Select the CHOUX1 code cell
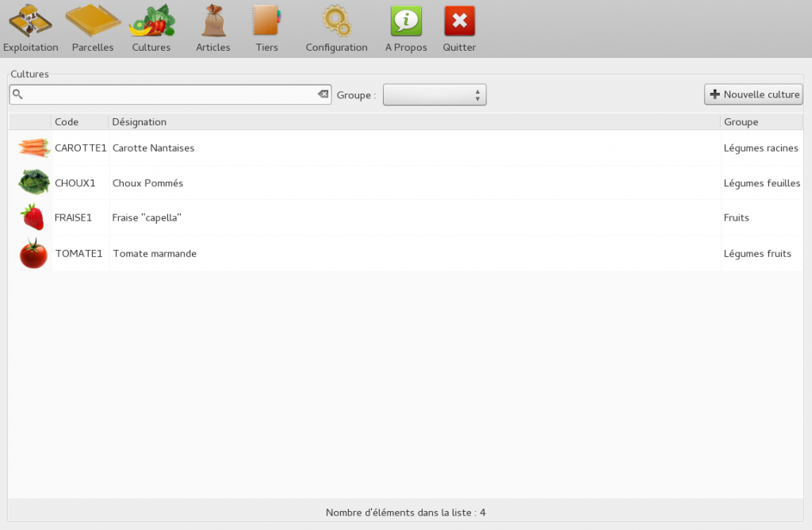 click(x=75, y=183)
